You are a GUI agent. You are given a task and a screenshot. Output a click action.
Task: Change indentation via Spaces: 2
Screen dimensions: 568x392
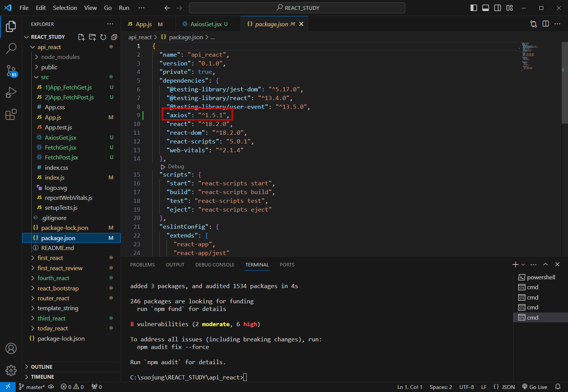[441, 387]
